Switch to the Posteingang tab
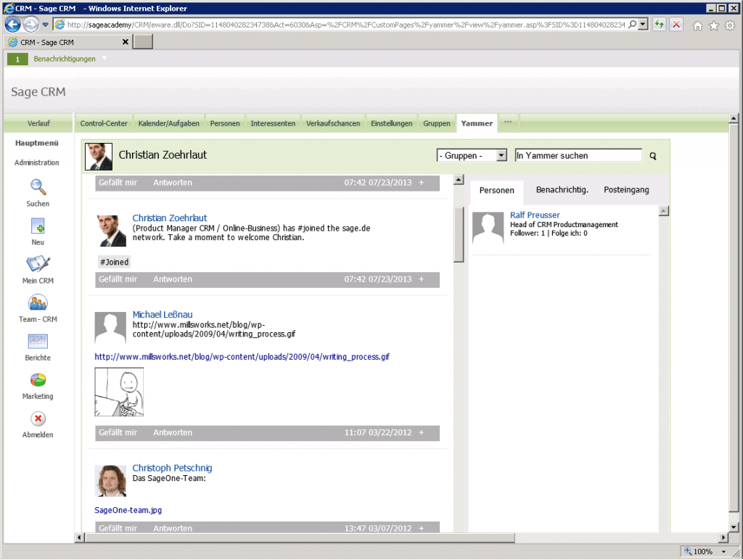The image size is (743, 560). [x=626, y=190]
